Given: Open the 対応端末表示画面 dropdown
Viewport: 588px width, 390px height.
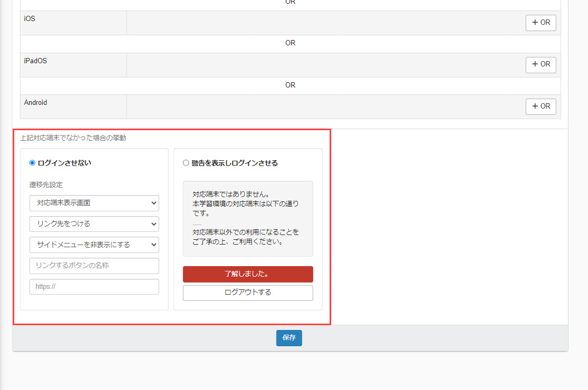Looking at the screenshot, I should (x=94, y=203).
